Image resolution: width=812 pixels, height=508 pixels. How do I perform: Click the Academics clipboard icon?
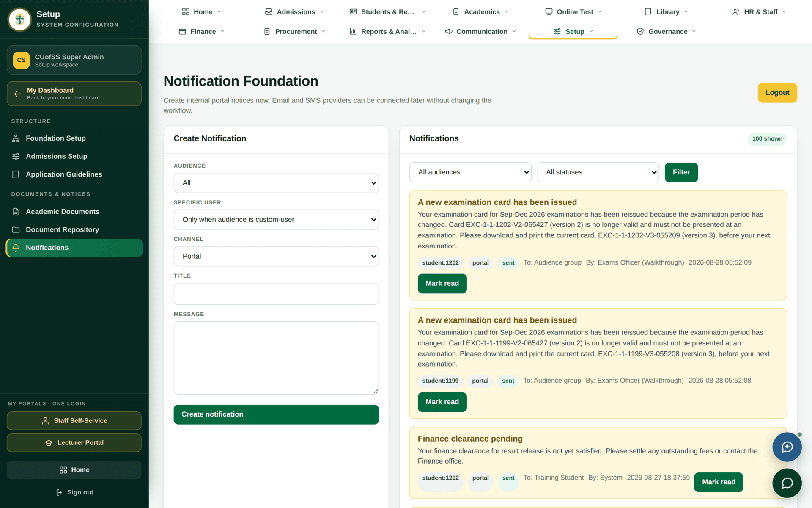(x=456, y=12)
